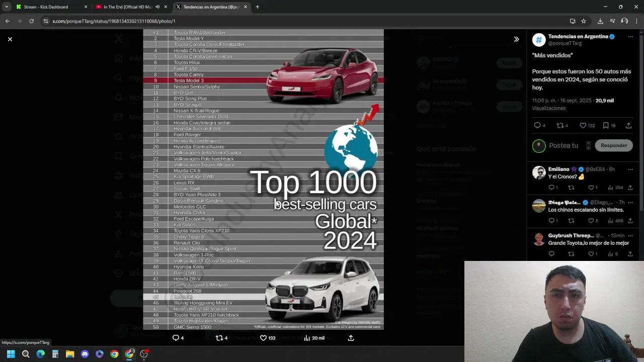The width and height of the screenshot is (644, 362).
Task: Reply to Guybrush Threep's comment
Action: [x=551, y=254]
